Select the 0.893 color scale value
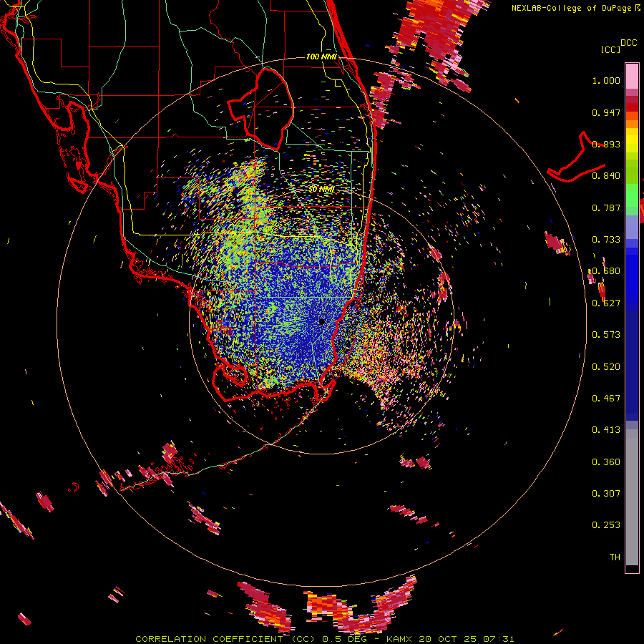 (606, 144)
